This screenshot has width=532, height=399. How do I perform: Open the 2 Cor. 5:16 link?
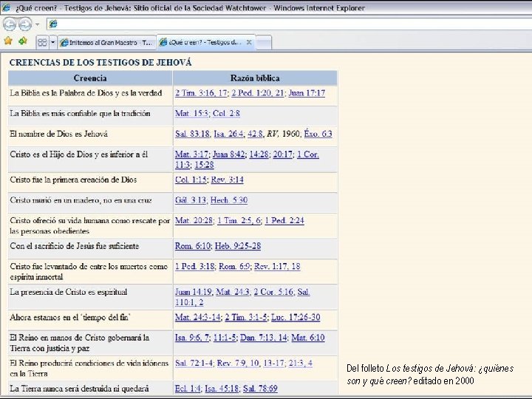pos(273,292)
